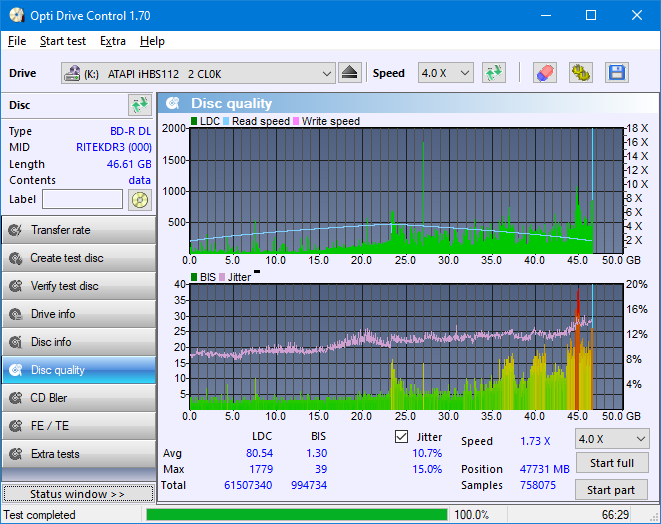
Task: Click the eject disc icon
Action: click(349, 73)
